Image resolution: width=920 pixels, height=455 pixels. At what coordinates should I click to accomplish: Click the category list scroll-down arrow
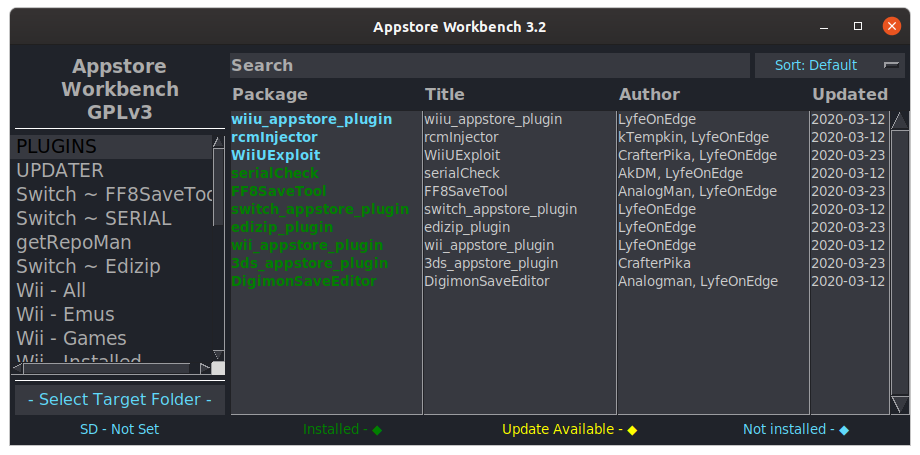pos(218,355)
